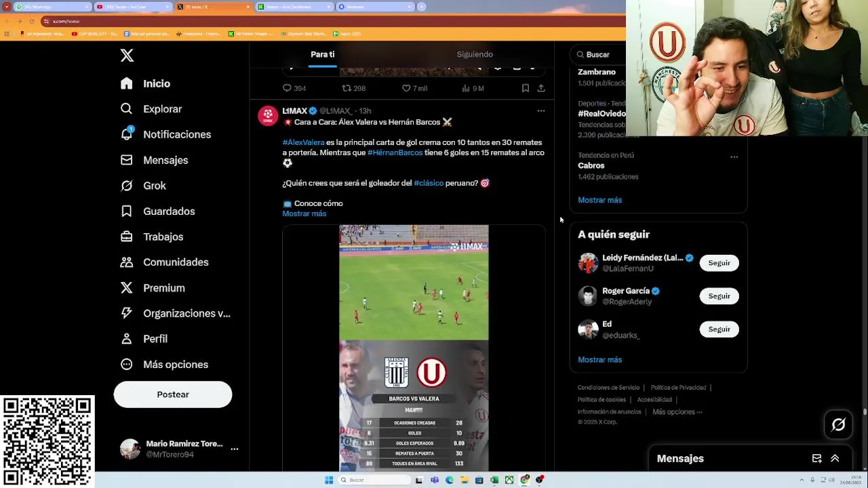
Task: Expand the Mensajes drawer
Action: click(835, 459)
